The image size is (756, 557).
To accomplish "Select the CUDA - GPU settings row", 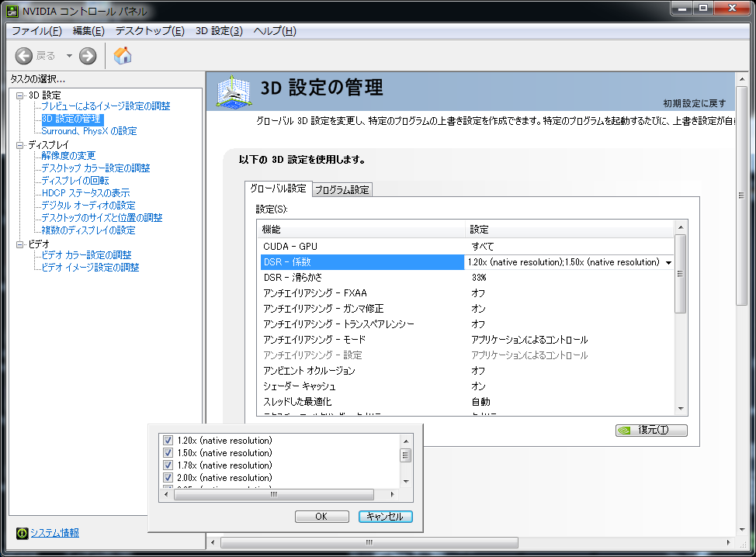I will click(466, 247).
